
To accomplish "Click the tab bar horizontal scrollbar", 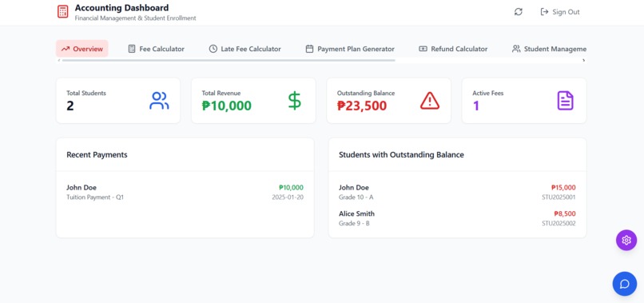I will (229, 61).
